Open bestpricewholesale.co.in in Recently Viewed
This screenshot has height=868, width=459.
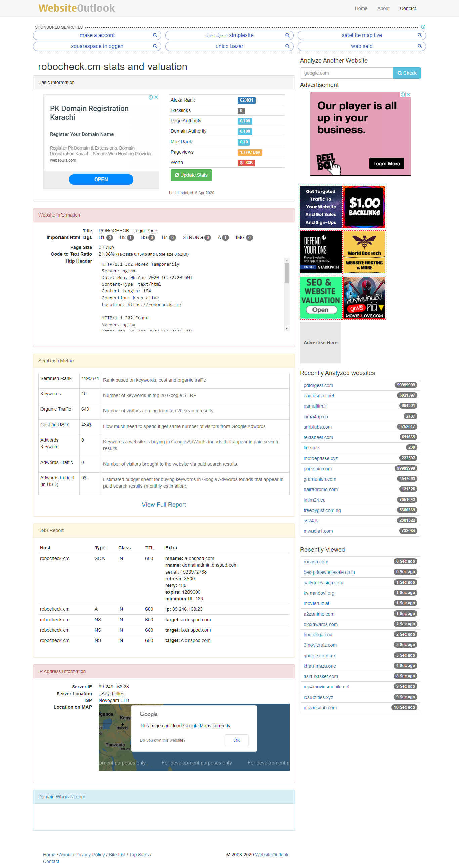point(329,572)
